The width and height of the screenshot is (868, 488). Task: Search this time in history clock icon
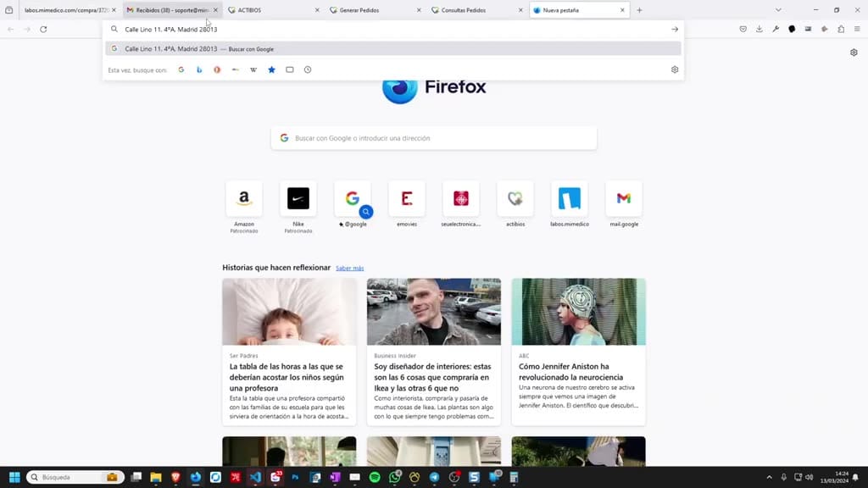click(308, 69)
